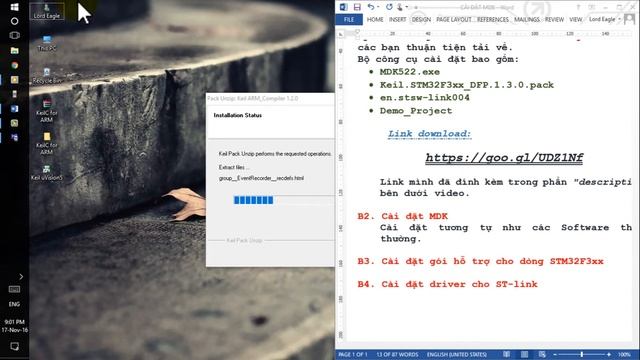The width and height of the screenshot is (640, 360).
Task: Open This PC desktop icon
Action: click(x=47, y=43)
